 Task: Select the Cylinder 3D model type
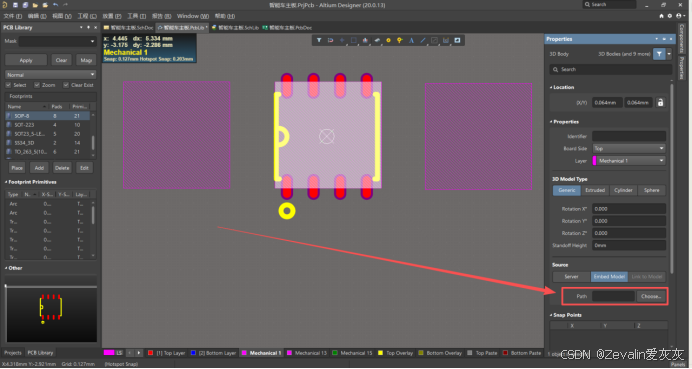(623, 190)
